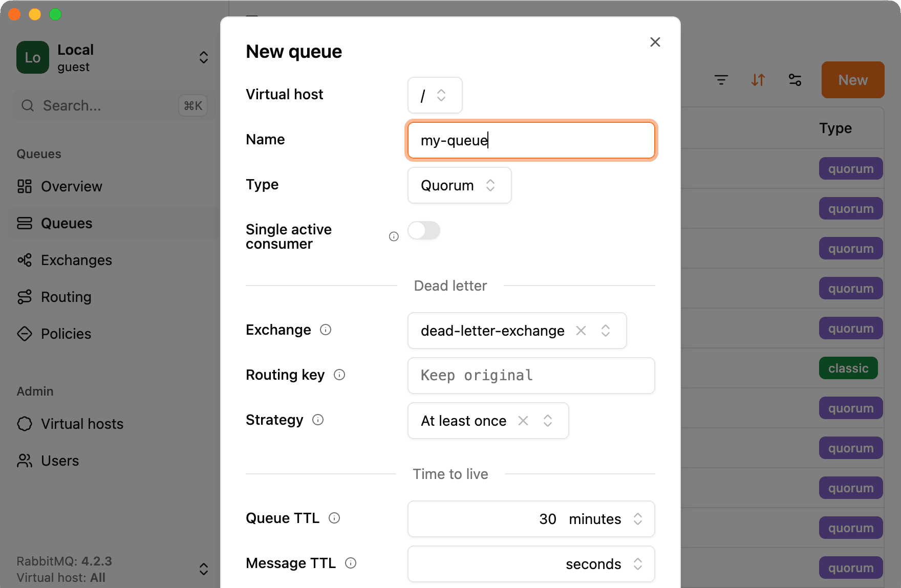Navigate to Policies
This screenshot has width=901, height=588.
click(x=66, y=334)
